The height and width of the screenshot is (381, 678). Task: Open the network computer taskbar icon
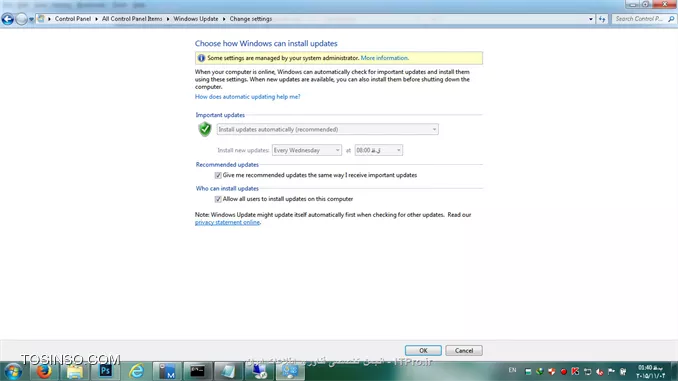259,371
